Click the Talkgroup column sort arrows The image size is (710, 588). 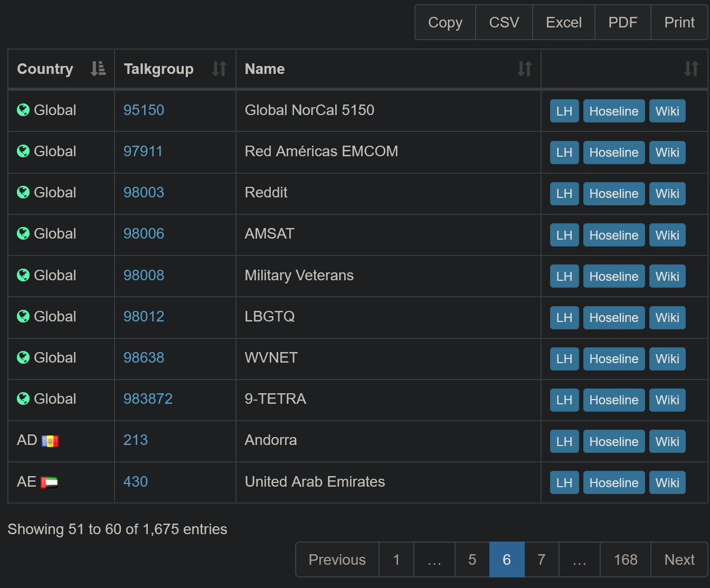[219, 69]
